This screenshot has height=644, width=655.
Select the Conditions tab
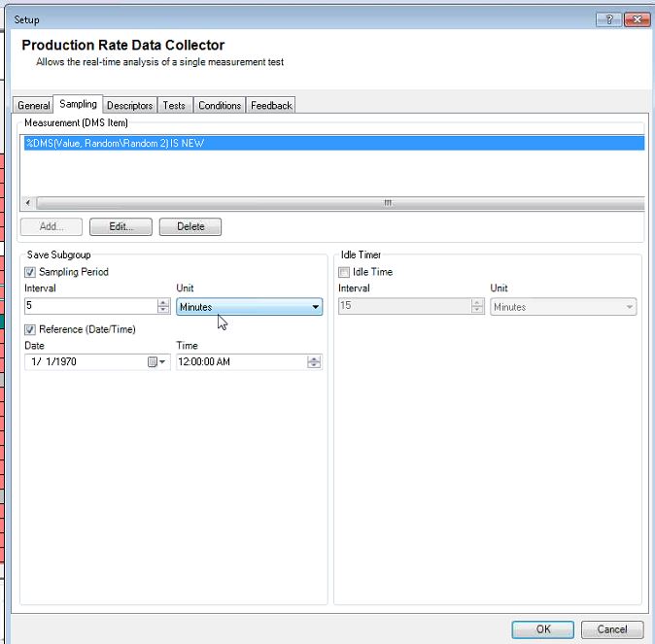point(220,106)
